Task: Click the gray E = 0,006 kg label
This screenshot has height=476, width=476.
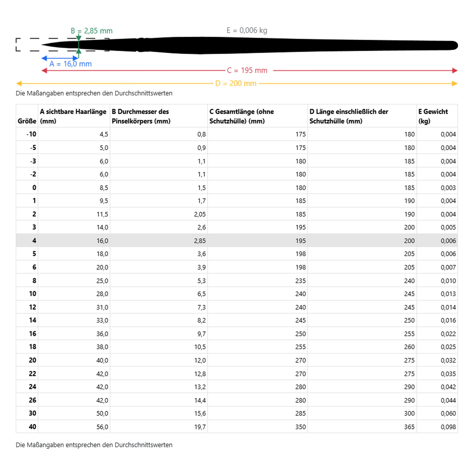Action: [x=247, y=31]
